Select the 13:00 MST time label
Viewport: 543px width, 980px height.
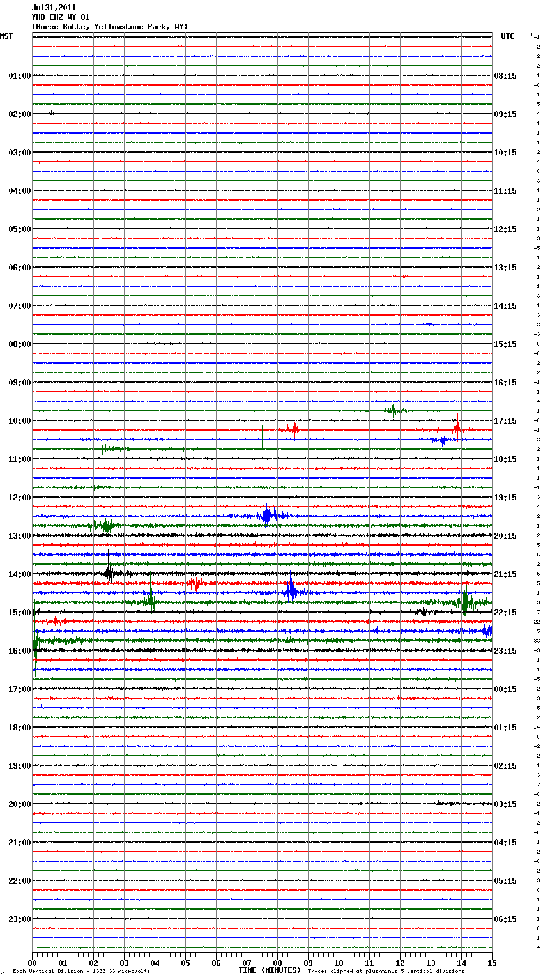pos(19,536)
